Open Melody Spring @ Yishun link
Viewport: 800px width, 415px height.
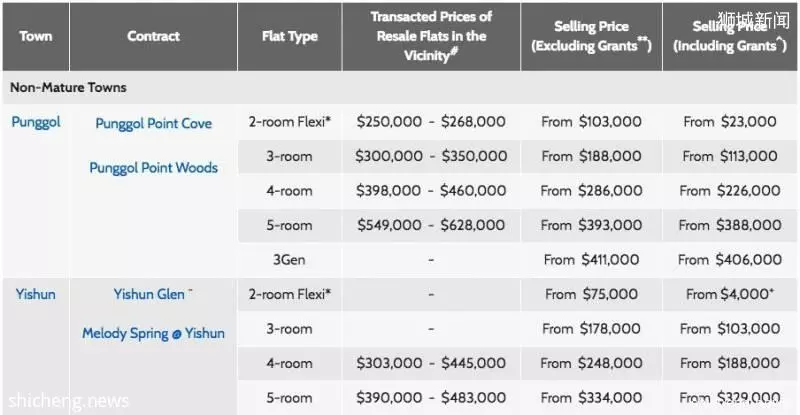click(x=154, y=333)
